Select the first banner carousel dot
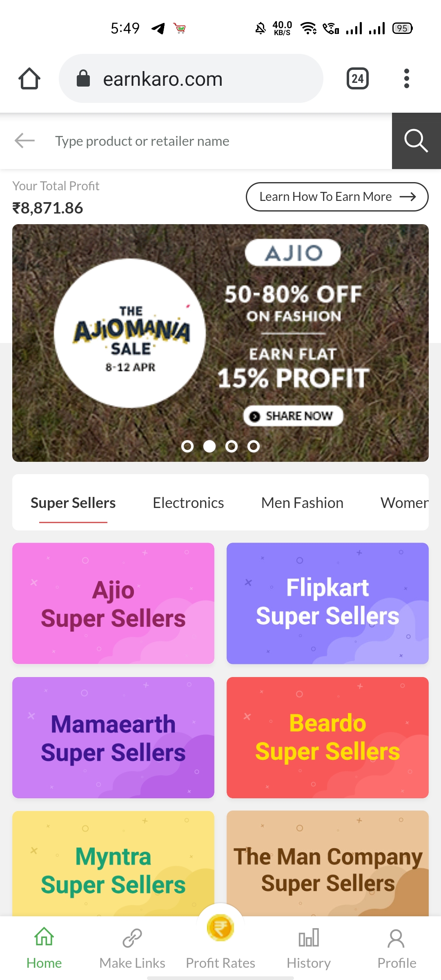This screenshot has width=441, height=980. (187, 446)
